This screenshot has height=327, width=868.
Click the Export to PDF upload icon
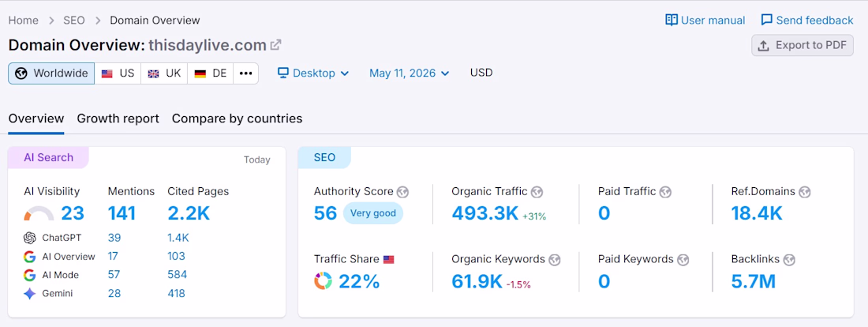coord(763,46)
